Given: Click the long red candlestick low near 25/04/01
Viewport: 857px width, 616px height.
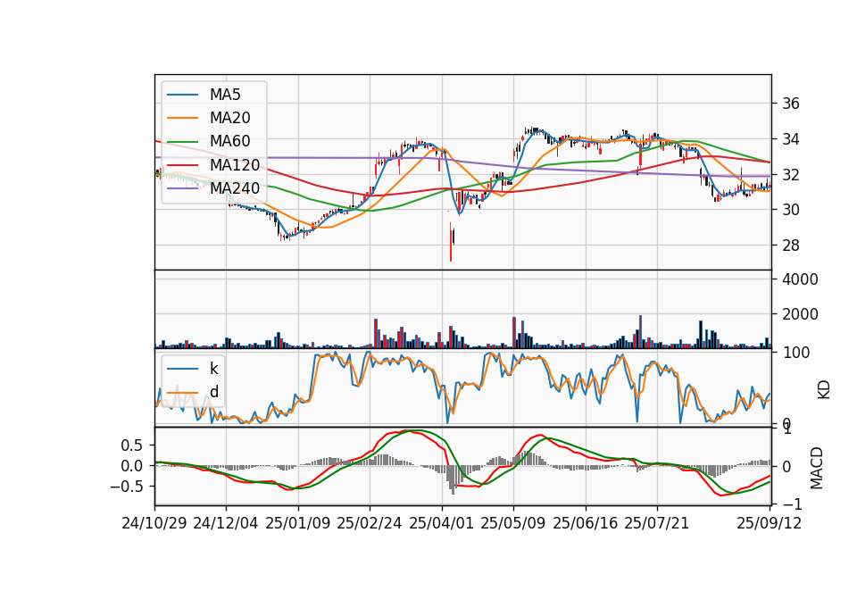Looking at the screenshot, I should 451,243.
